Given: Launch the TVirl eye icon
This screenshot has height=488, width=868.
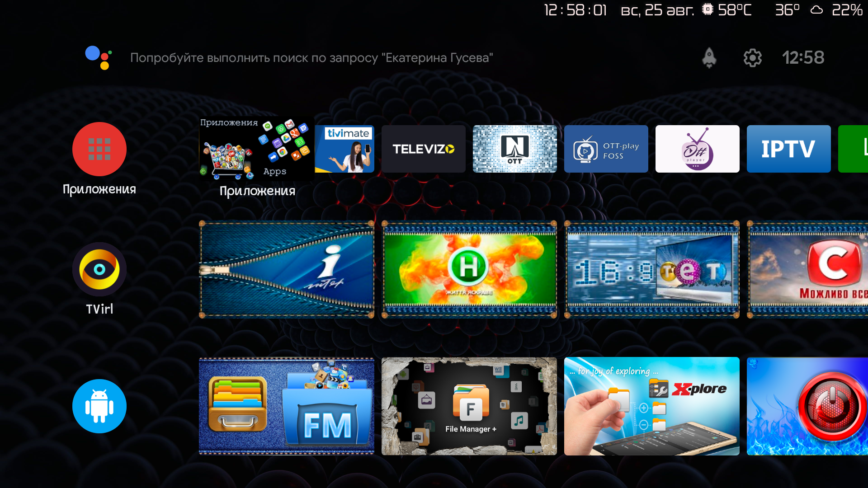Looking at the screenshot, I should (x=99, y=269).
